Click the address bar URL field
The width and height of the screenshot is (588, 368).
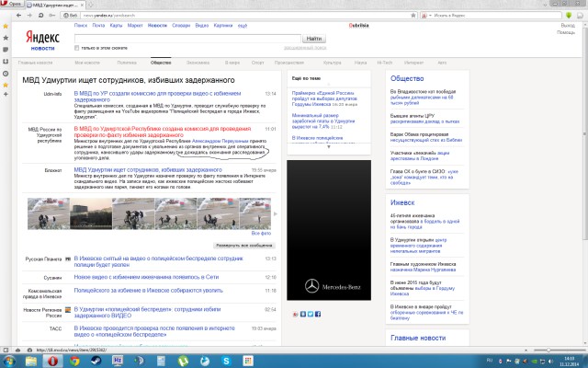pos(243,16)
